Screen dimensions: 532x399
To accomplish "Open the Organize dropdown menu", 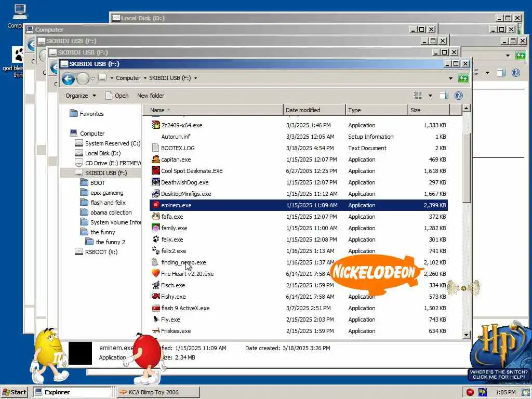I will coord(81,96).
